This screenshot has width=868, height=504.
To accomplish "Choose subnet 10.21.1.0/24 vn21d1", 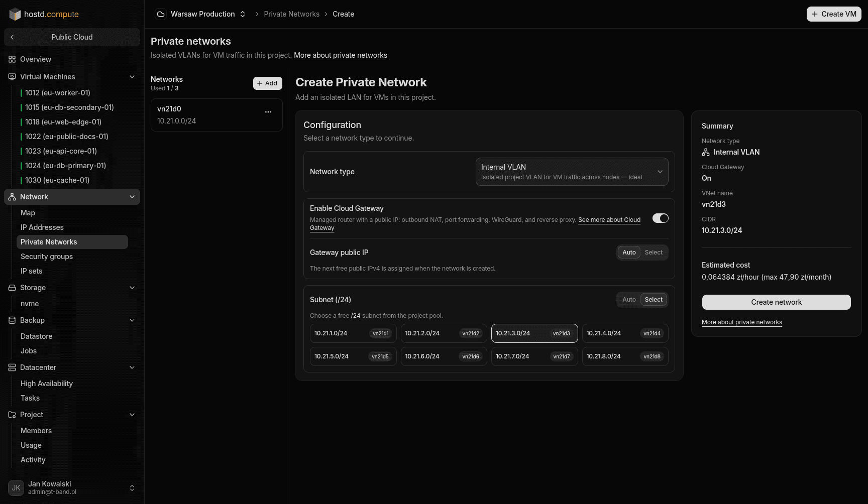I will [353, 333].
